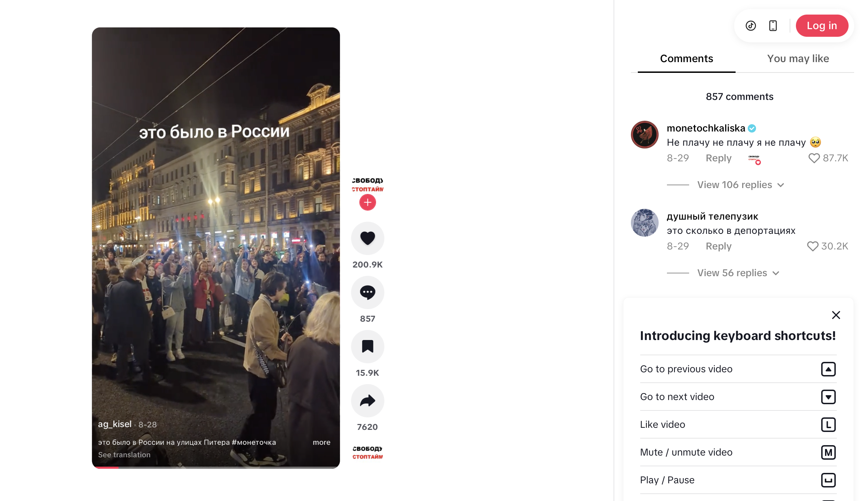The image size is (868, 501).
Task: Share the video with arrow icon
Action: tap(367, 400)
